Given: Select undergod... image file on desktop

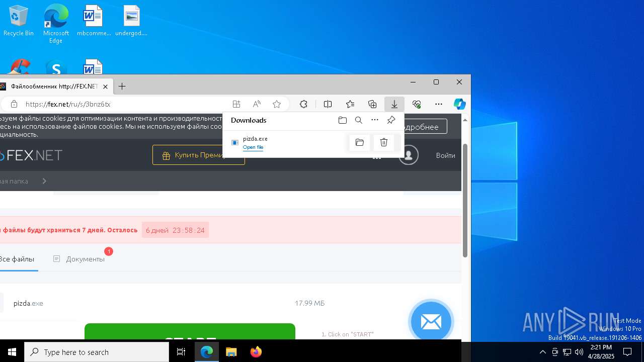Looking at the screenshot, I should [x=131, y=21].
